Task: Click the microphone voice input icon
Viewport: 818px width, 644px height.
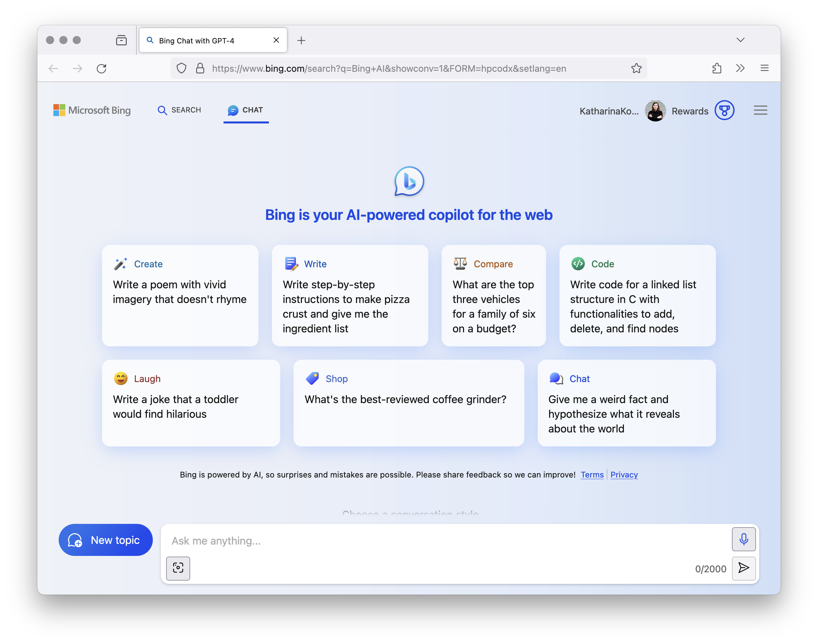Action: (x=743, y=539)
